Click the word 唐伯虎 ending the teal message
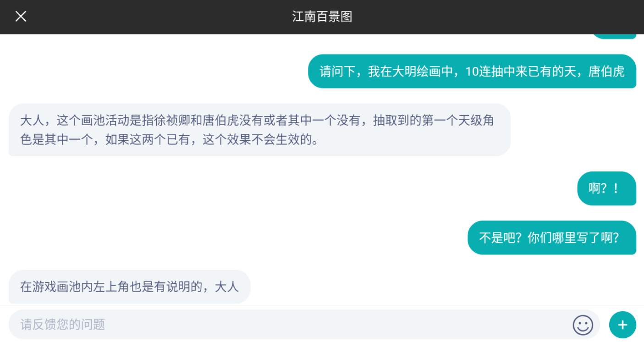 click(606, 72)
